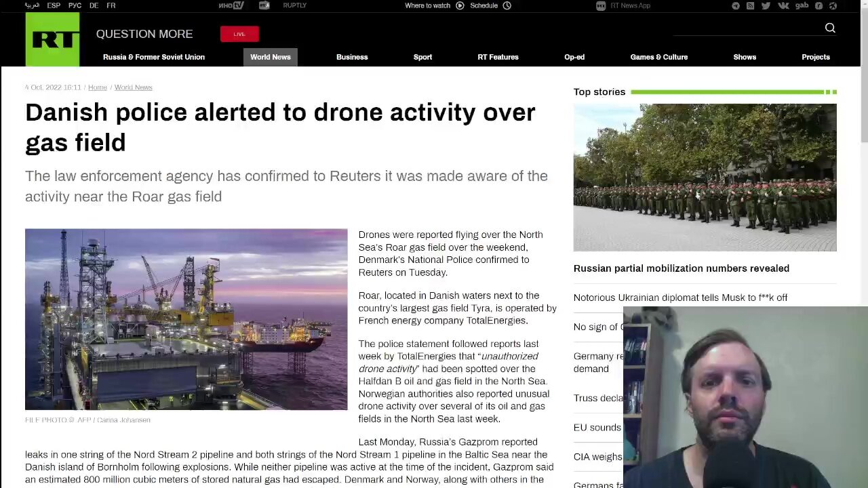Switch site language to РУС
868x488 pixels.
point(75,5)
